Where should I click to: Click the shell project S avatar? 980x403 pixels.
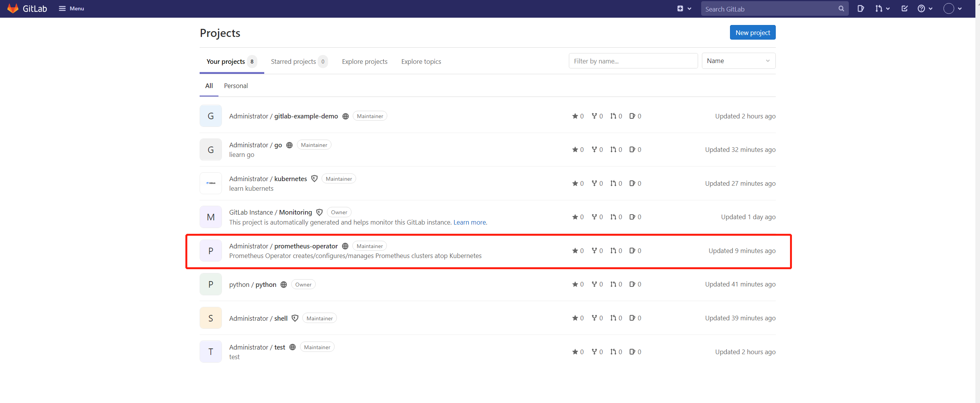(211, 318)
